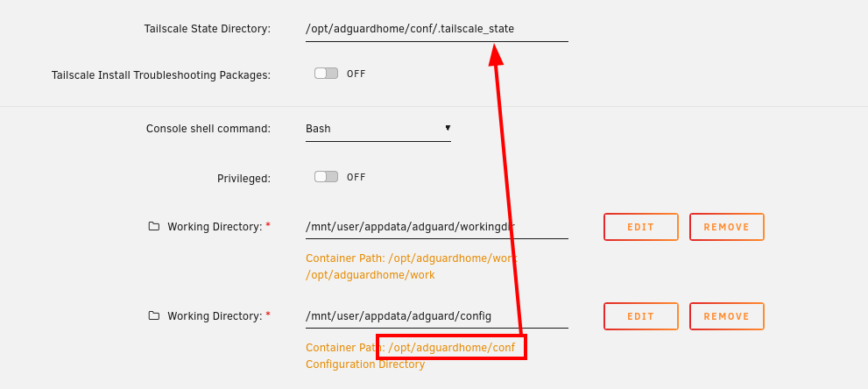This screenshot has width=868, height=389.
Task: Focus the /mnt/user/appdata/adguard/config input field
Action: tap(437, 315)
